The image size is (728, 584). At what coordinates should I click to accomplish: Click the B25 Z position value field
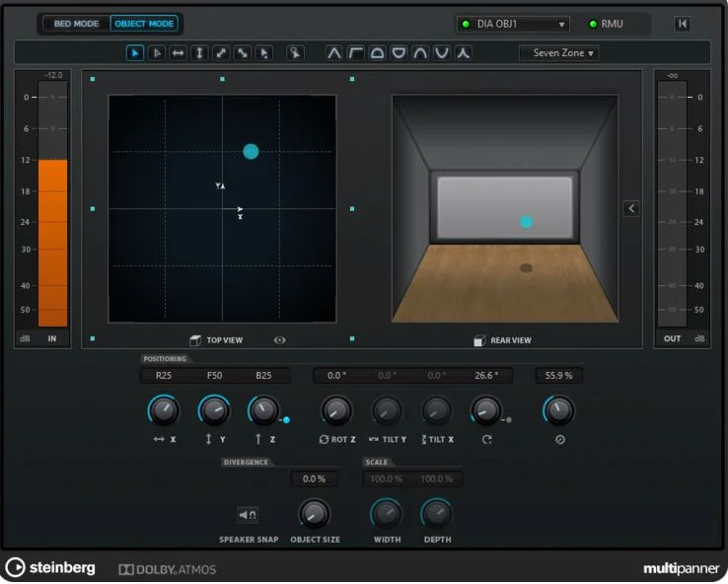coord(263,376)
